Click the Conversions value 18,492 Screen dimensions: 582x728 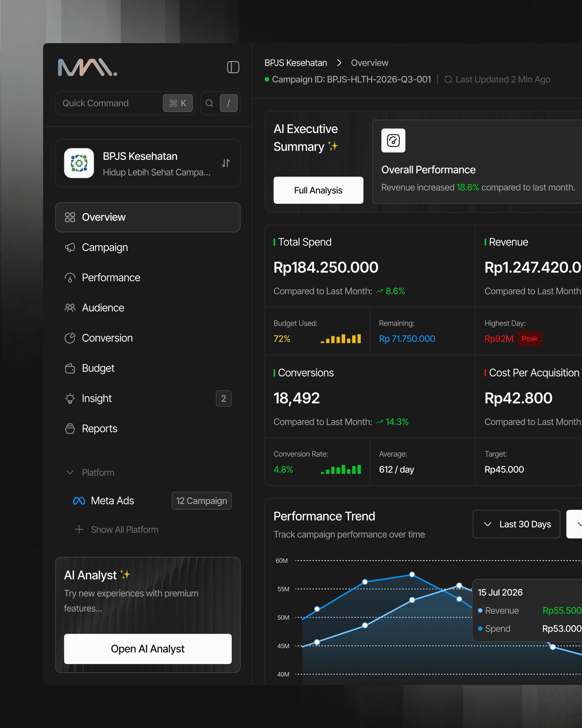point(297,398)
